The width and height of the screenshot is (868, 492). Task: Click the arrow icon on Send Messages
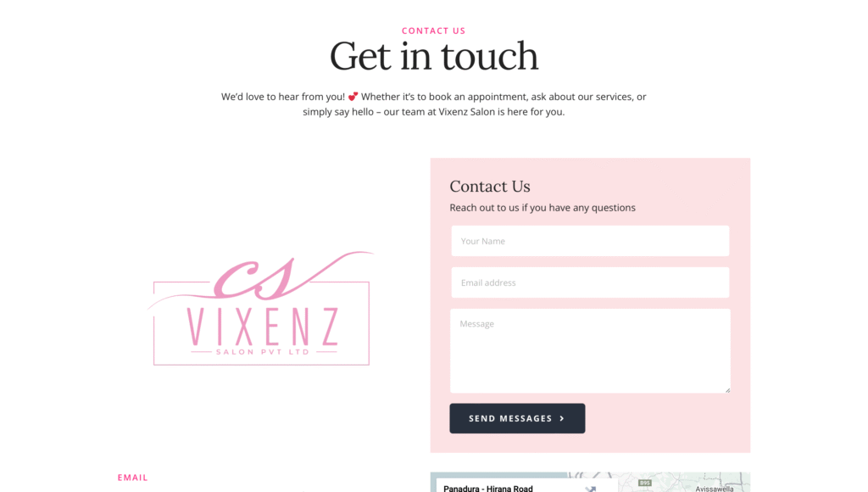point(562,418)
